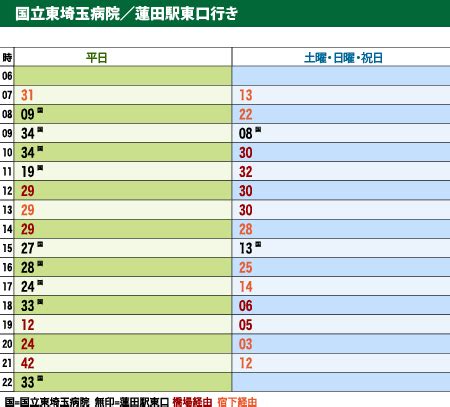Screen dimensions: 450x407
Task: Click the legend 国=国立東埼玉病院
Action: coord(47,402)
